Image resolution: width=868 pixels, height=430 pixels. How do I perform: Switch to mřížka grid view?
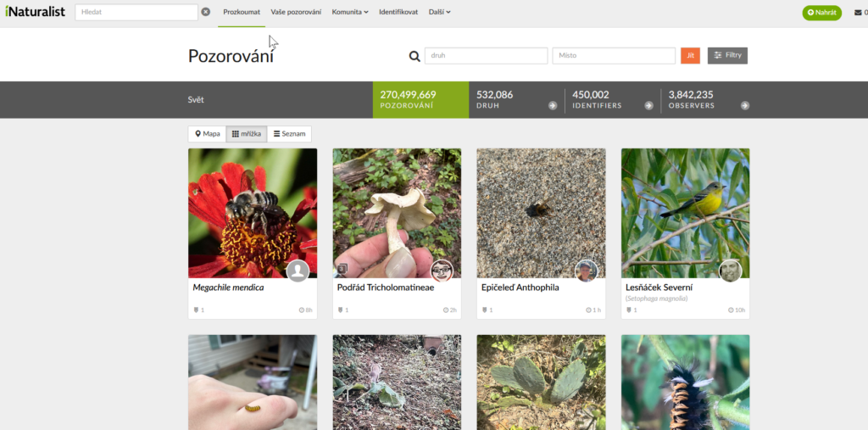click(247, 134)
